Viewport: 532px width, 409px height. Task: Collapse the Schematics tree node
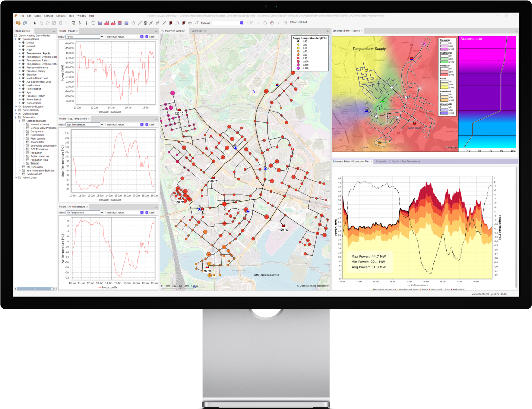click(x=16, y=117)
